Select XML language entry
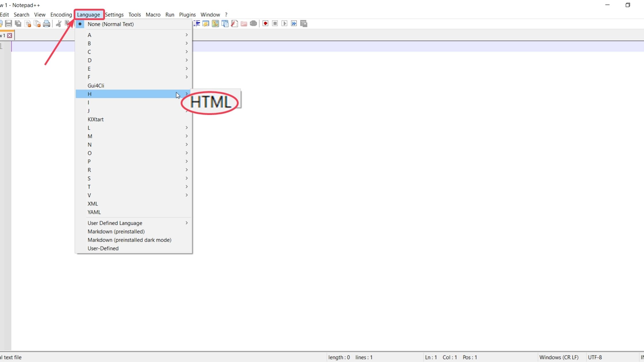The height and width of the screenshot is (362, 644). 93,204
